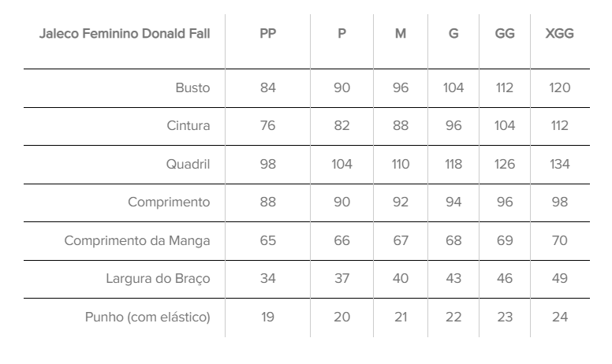Select the M size column header
612x364 pixels.
point(401,34)
